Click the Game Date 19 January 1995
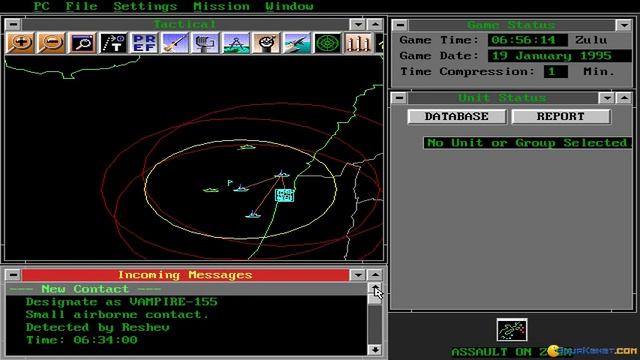The width and height of the screenshot is (640, 360). 560,56
